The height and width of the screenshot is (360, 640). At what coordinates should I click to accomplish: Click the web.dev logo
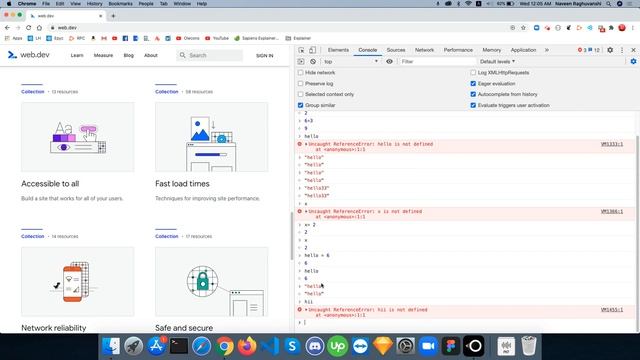(29, 55)
